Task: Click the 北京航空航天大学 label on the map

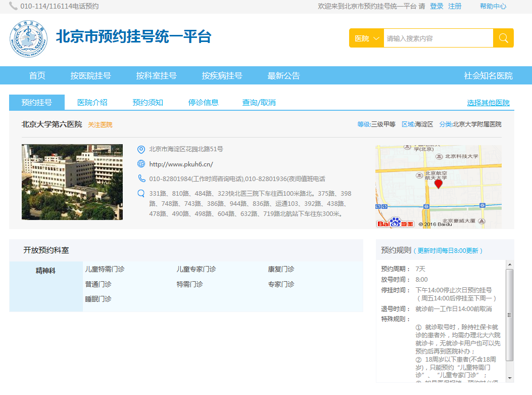Action: (436, 175)
